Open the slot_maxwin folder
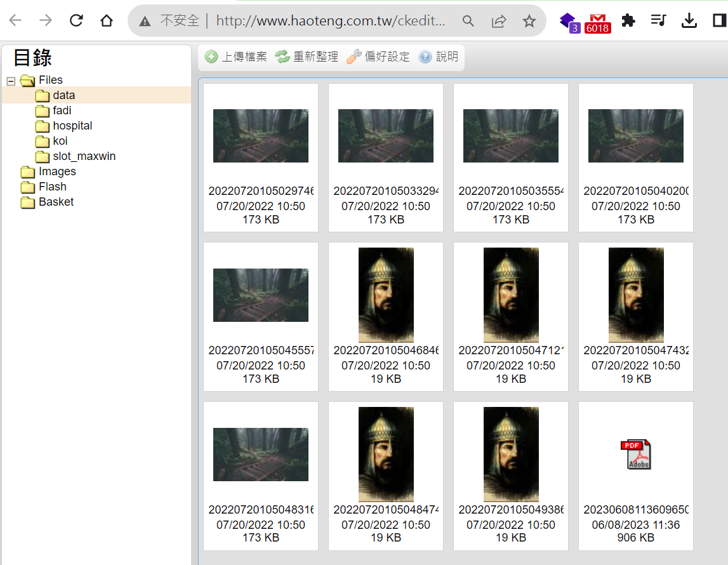728x565 pixels. pyautogui.click(x=84, y=156)
